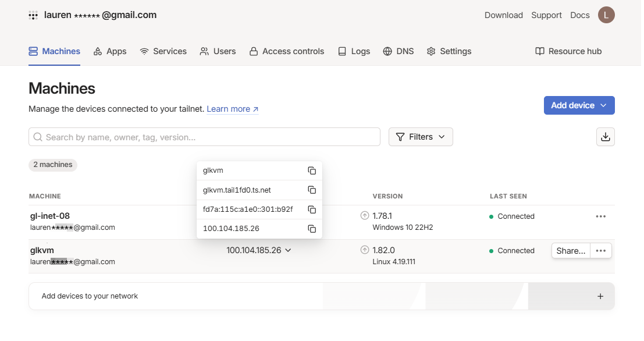Copy glkvm.tail1fd0.ts.net domain address
Viewport: 644px width, 341px height.
coord(312,190)
